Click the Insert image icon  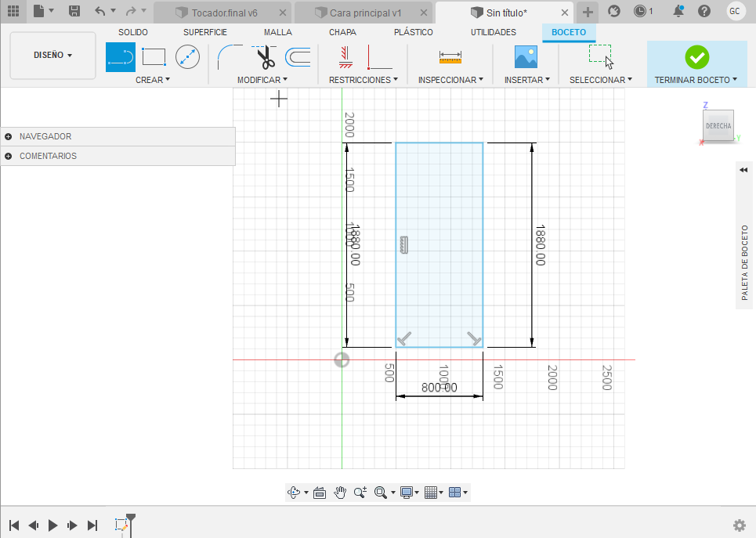526,56
